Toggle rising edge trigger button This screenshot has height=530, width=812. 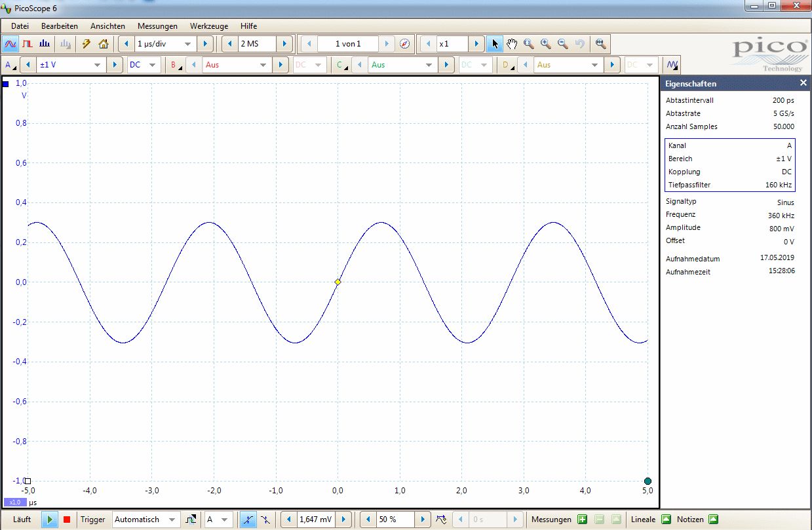248,520
